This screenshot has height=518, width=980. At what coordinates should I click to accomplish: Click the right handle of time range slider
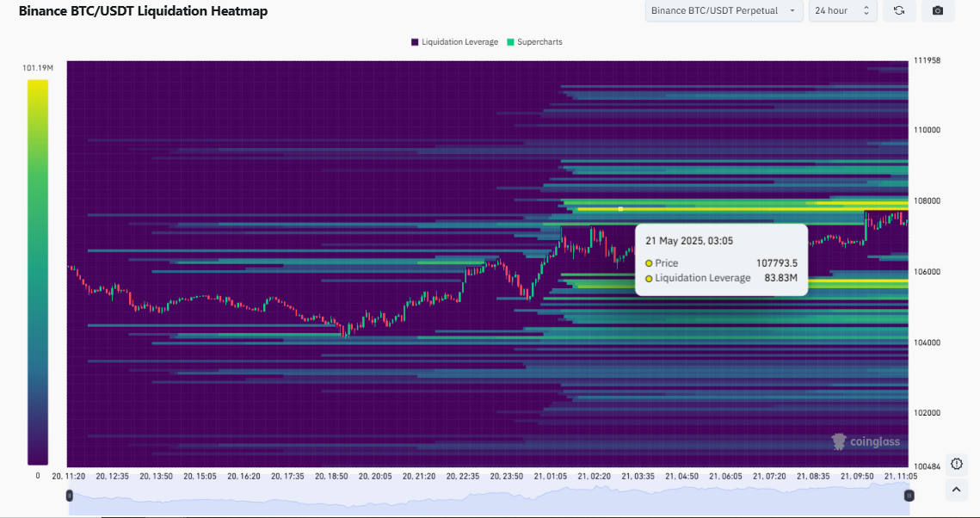click(x=909, y=496)
